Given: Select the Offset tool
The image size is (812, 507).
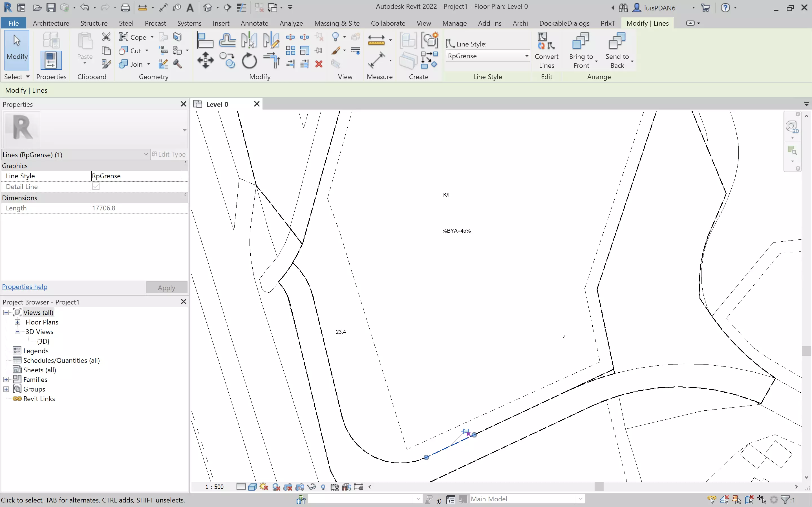Looking at the screenshot, I should pyautogui.click(x=227, y=40).
